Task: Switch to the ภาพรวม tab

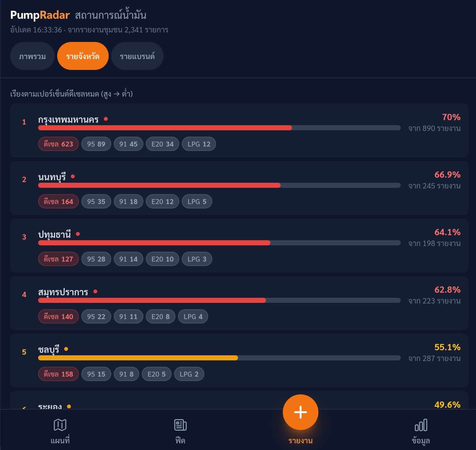Action: click(32, 56)
